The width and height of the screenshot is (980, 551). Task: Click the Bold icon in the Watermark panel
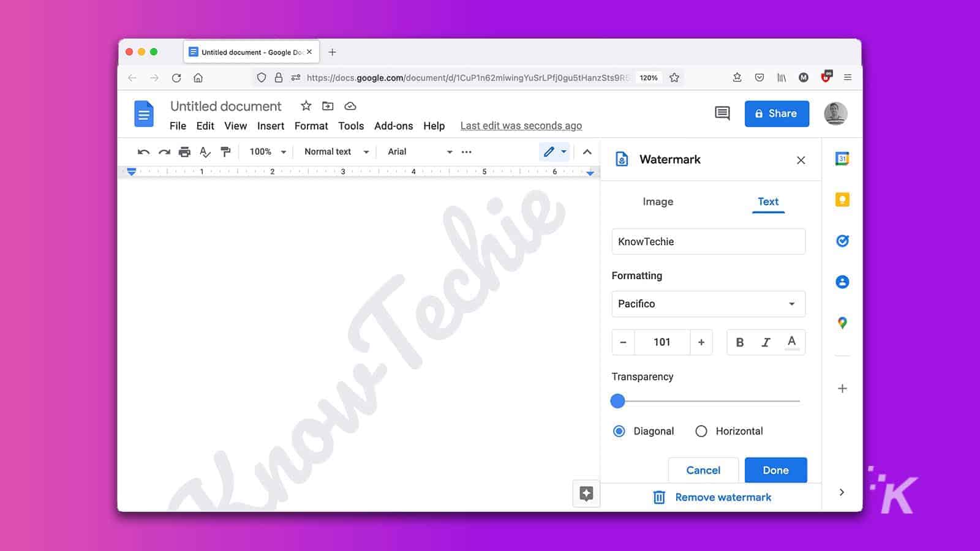(x=740, y=342)
